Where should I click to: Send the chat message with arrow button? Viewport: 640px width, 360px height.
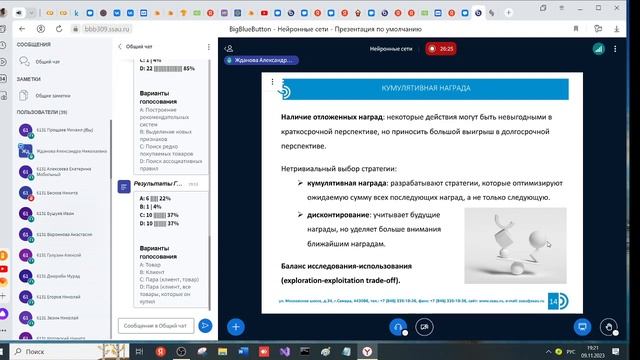(x=205, y=326)
